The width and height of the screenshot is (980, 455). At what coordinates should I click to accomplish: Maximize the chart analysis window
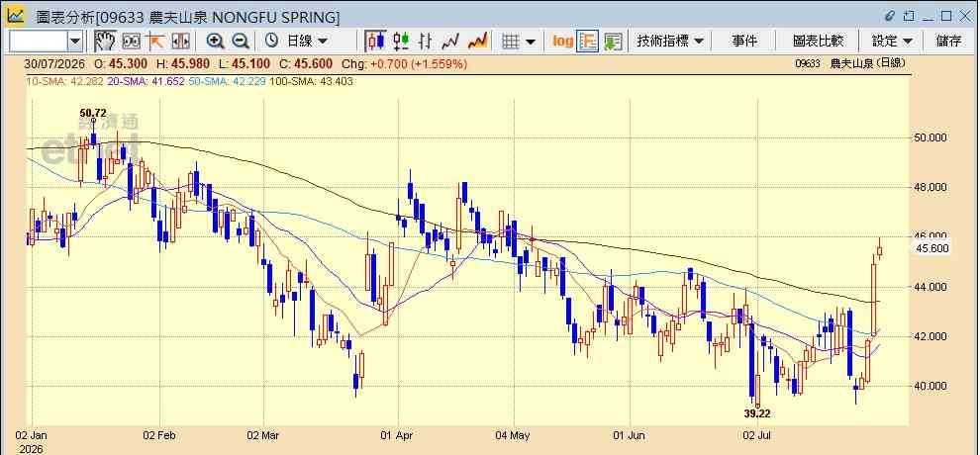pyautogui.click(x=946, y=16)
